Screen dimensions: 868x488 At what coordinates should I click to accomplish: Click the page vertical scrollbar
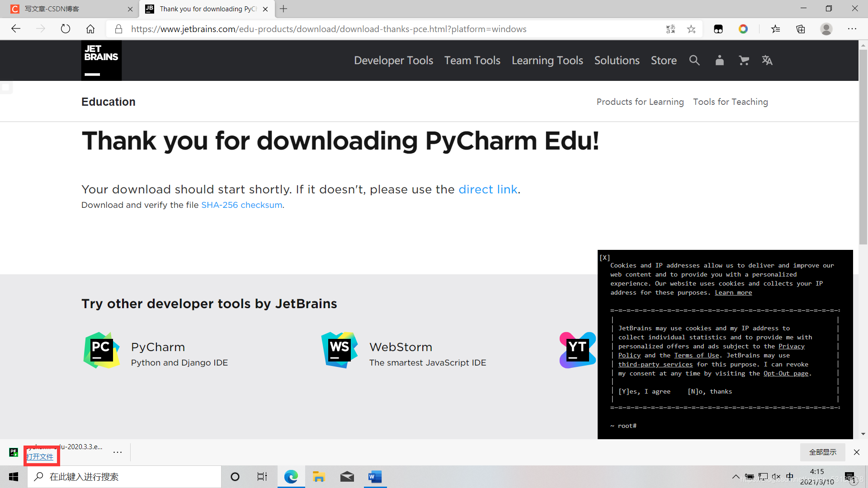pyautogui.click(x=863, y=146)
